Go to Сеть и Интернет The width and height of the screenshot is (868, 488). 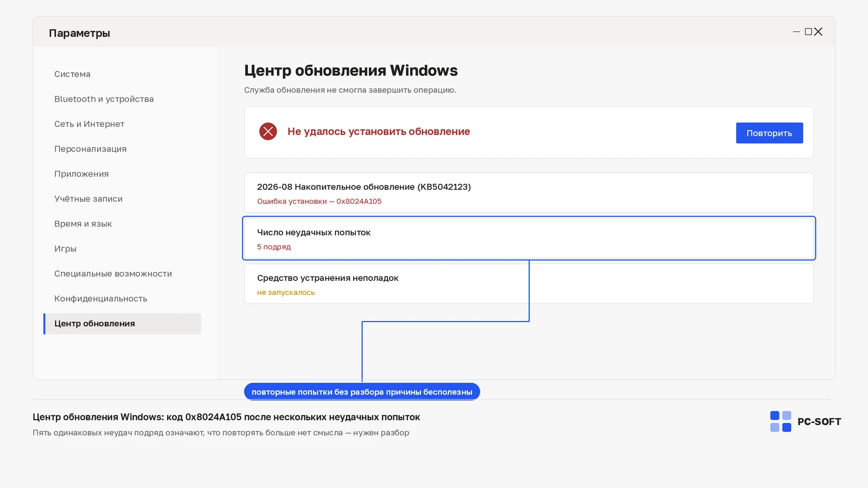[x=89, y=124]
